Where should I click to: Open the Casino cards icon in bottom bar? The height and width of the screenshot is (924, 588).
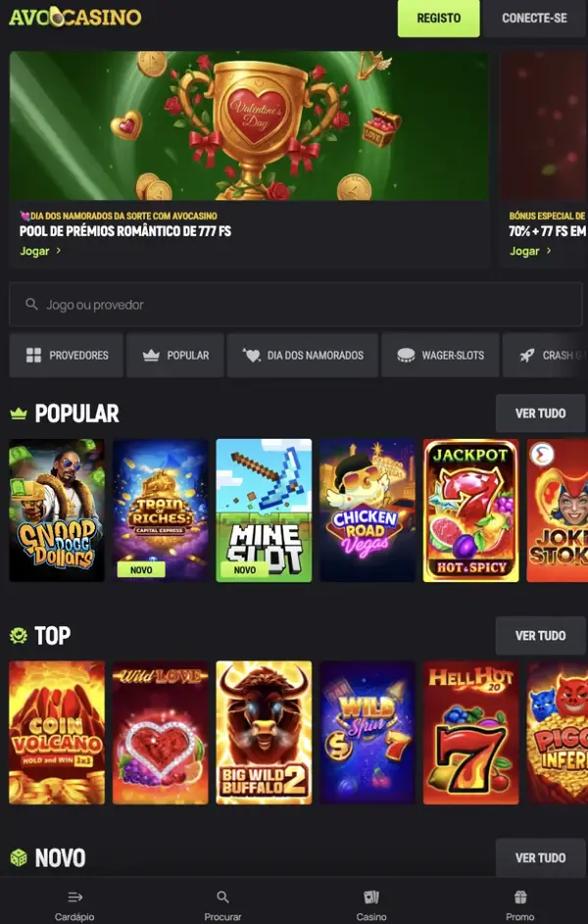(371, 897)
